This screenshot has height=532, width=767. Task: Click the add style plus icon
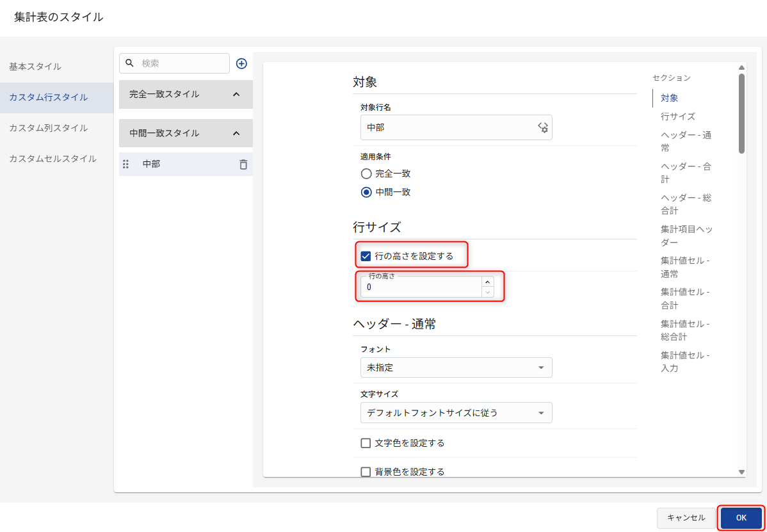click(x=241, y=63)
